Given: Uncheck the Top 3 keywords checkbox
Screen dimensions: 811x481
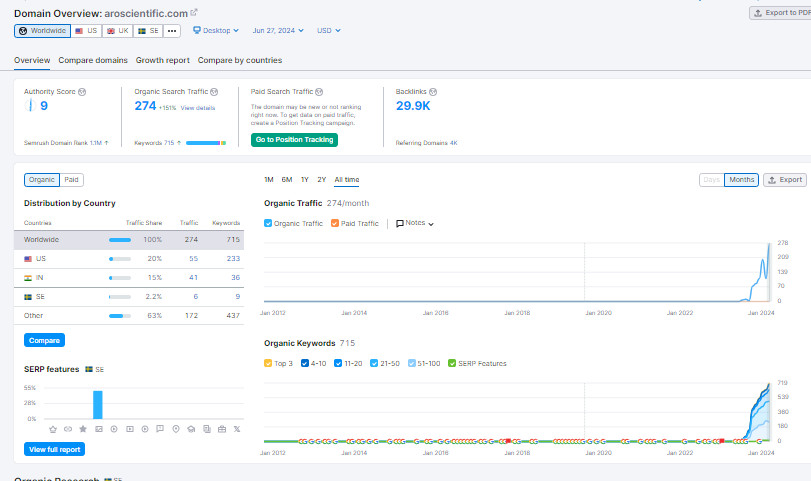Looking at the screenshot, I should coord(268,363).
